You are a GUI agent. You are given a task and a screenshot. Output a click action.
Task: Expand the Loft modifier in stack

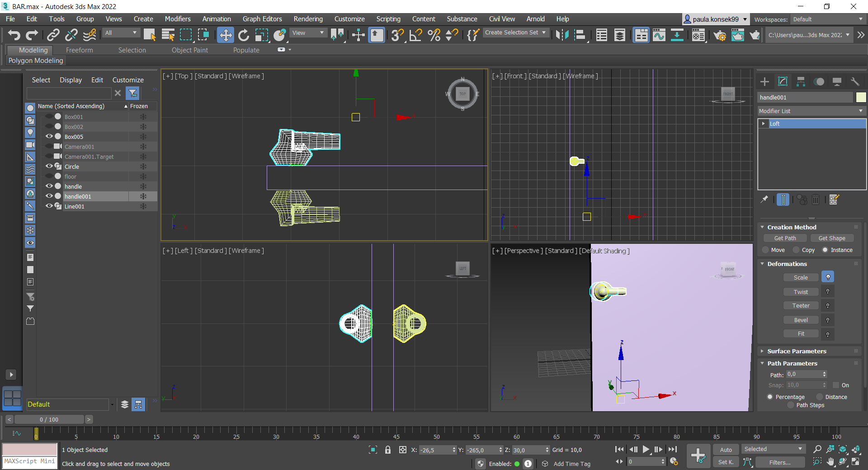(x=764, y=123)
